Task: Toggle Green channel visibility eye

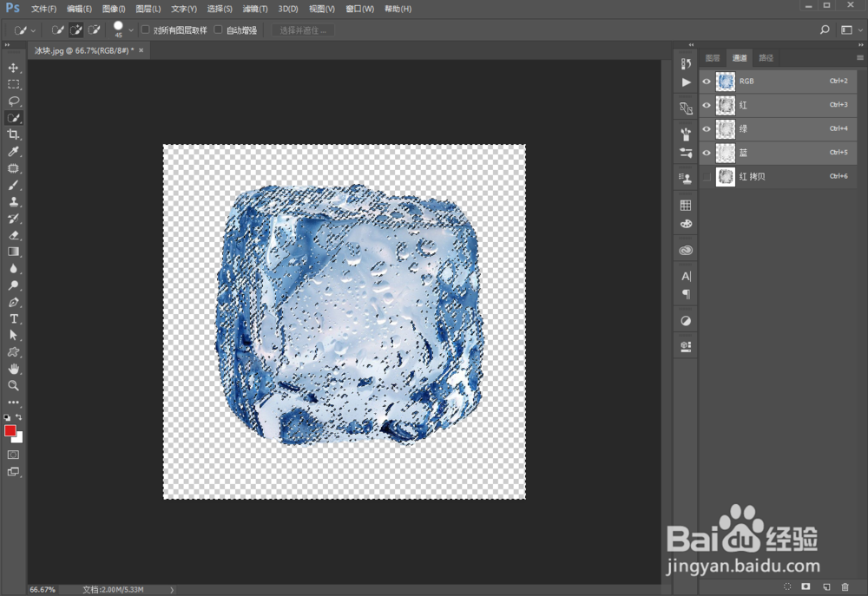Action: coord(707,129)
